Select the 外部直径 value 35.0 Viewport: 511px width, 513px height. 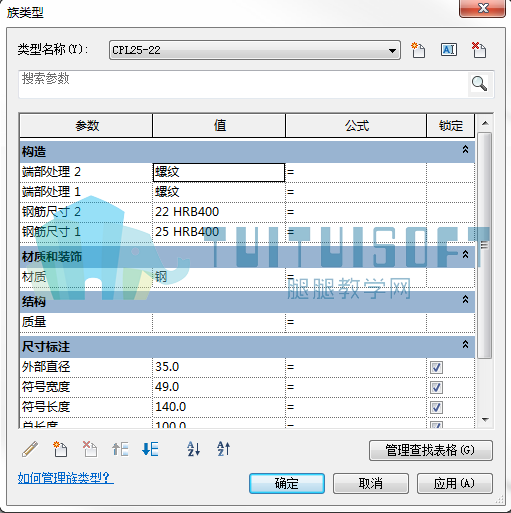(219, 367)
